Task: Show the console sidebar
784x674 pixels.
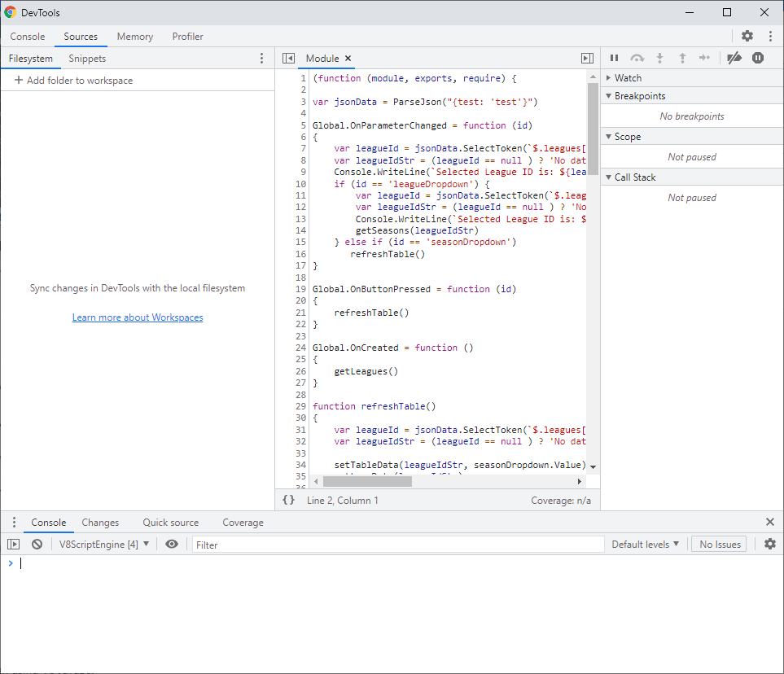Action: click(x=14, y=545)
